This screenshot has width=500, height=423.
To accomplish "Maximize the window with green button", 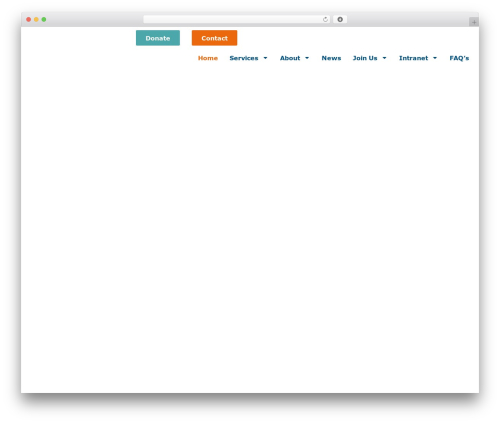I will click(x=44, y=19).
